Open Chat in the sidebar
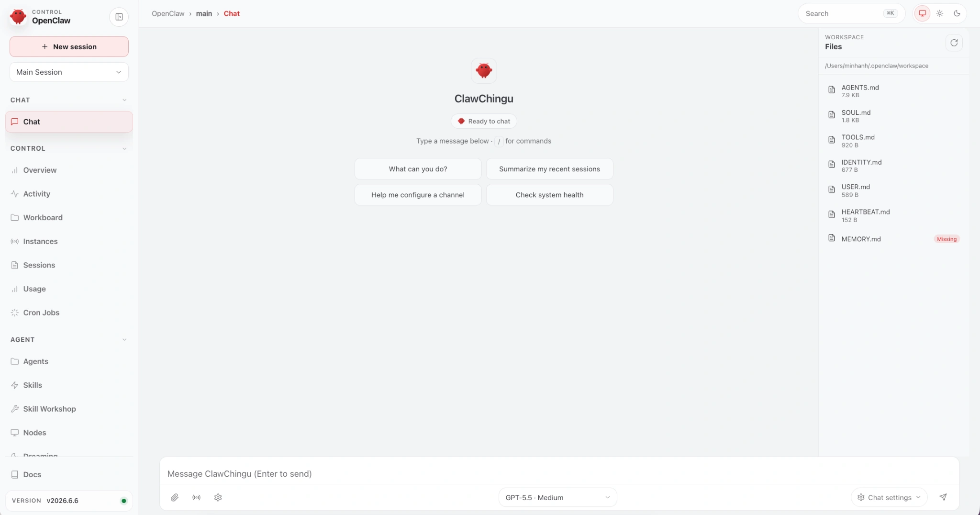The image size is (980, 515). pos(69,122)
